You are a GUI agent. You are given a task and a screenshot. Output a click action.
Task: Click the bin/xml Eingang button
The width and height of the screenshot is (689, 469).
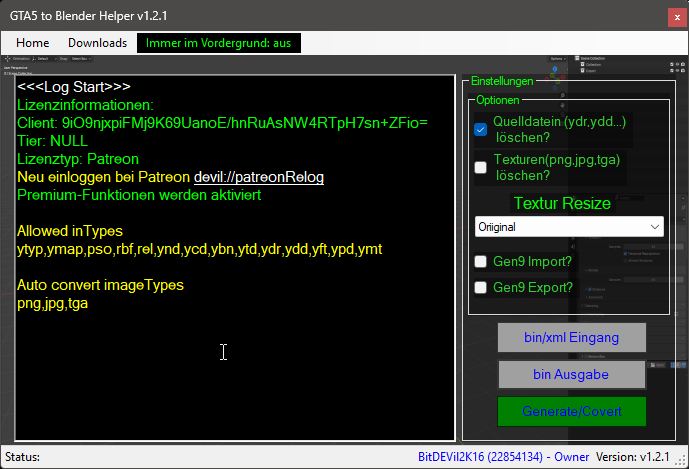(572, 338)
